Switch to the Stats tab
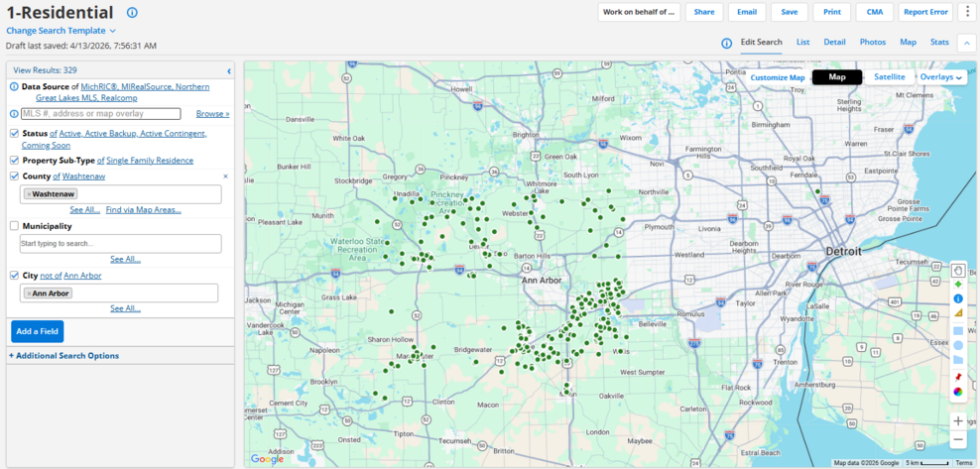Image resolution: width=980 pixels, height=469 pixels. tap(938, 43)
